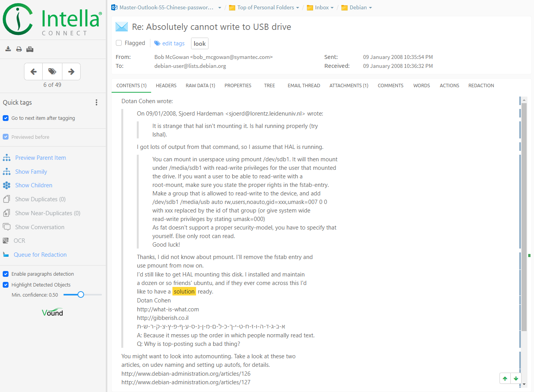The image size is (534, 392).
Task: Open the EMAIL THREAD tab
Action: (x=304, y=86)
